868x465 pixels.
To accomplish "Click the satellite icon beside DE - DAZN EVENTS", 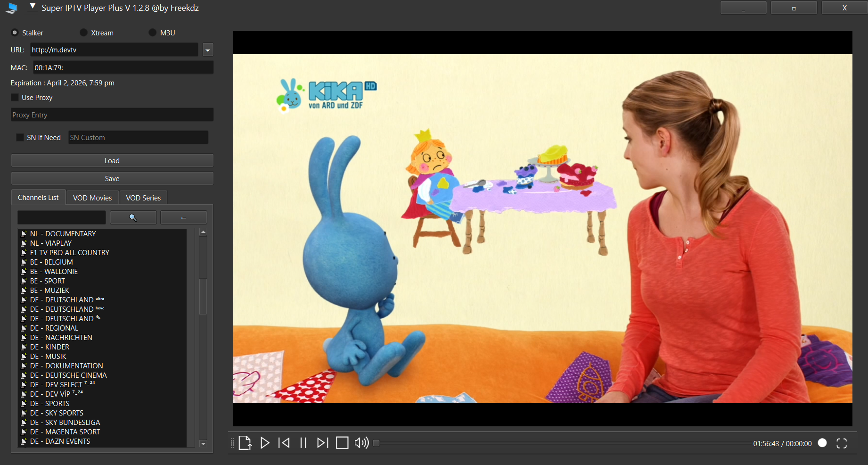I will (x=24, y=441).
